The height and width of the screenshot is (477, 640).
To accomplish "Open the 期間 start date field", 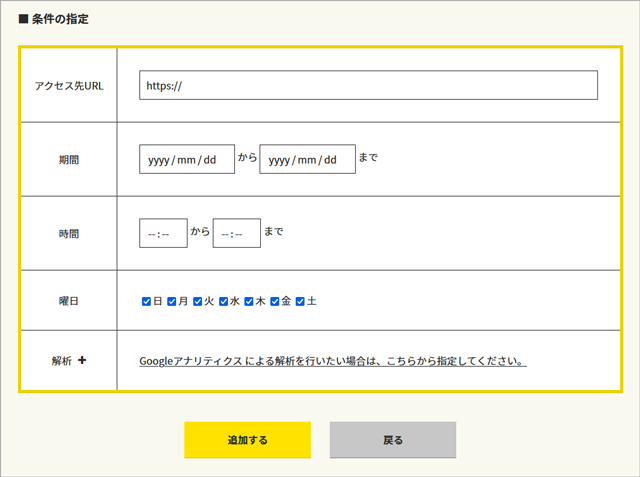I will click(x=187, y=159).
